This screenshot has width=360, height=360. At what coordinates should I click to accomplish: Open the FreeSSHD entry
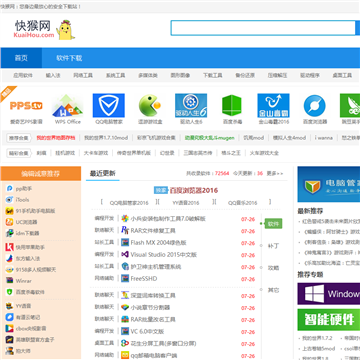[x=144, y=279]
